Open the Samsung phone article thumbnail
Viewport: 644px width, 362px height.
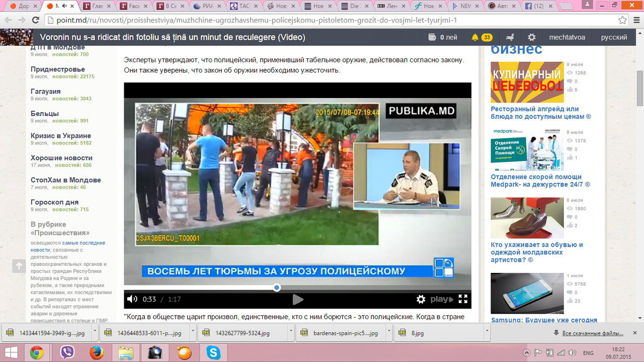click(527, 293)
